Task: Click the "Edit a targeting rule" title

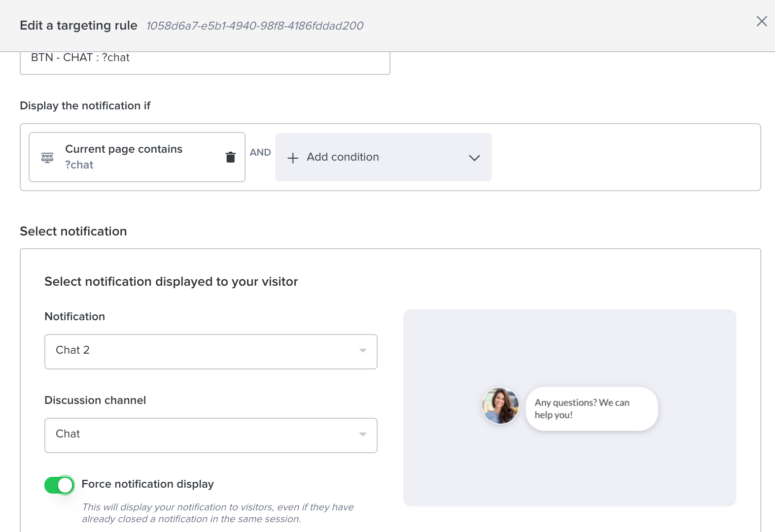Action: coord(78,26)
